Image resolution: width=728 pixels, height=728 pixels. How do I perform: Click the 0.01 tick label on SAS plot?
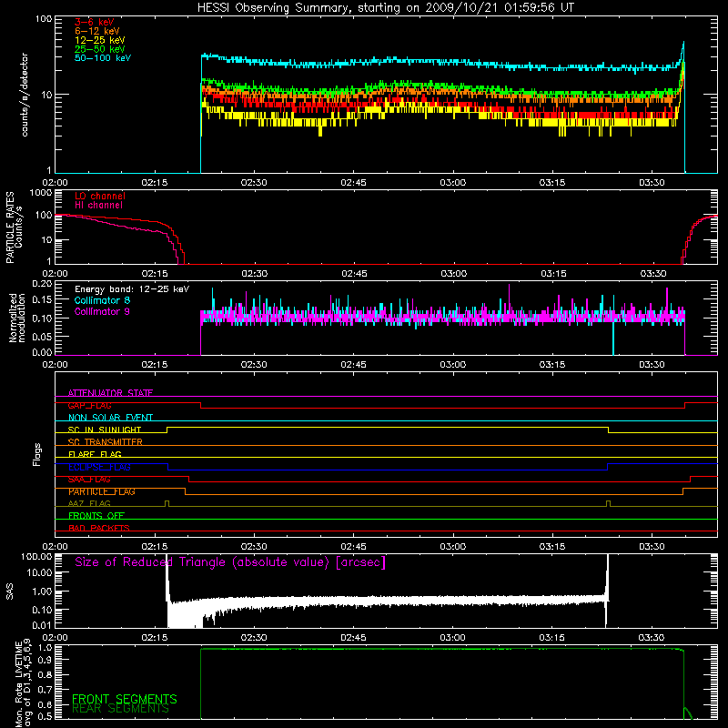pos(42,625)
